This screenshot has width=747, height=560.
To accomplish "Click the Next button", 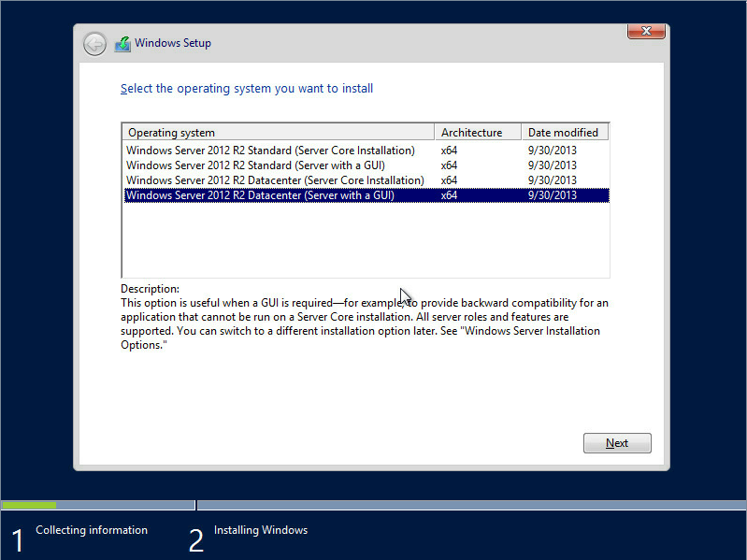I will pyautogui.click(x=617, y=443).
